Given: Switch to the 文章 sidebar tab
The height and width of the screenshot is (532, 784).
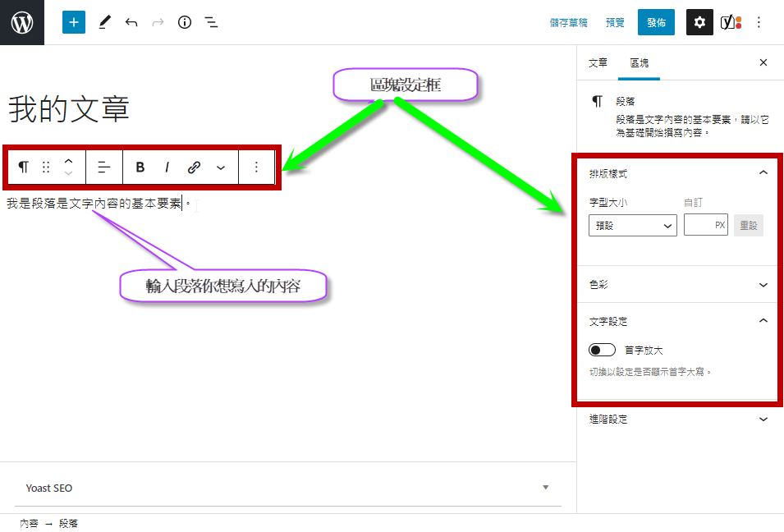Looking at the screenshot, I should tap(598, 63).
